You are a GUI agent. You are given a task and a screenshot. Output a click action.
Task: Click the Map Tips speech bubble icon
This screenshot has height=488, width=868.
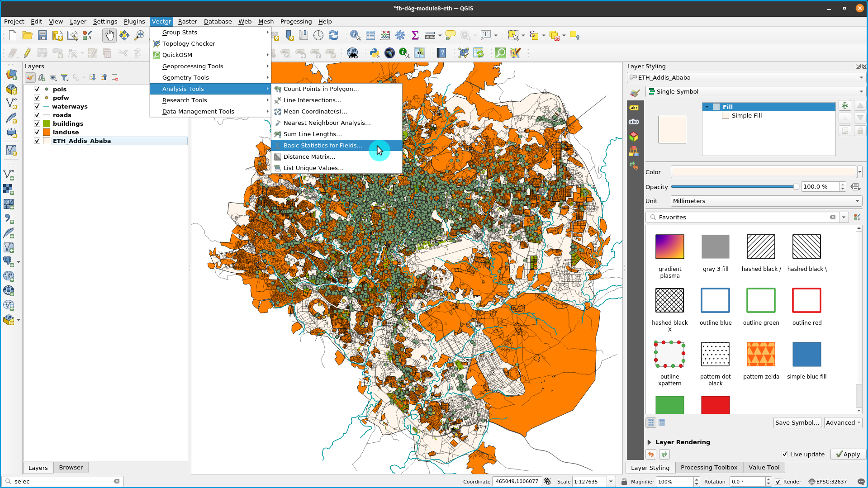451,35
